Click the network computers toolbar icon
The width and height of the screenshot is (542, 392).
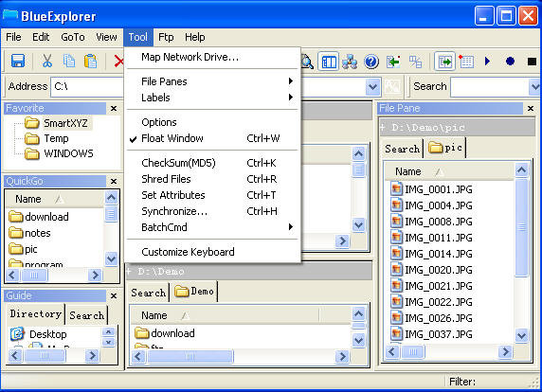[x=350, y=62]
